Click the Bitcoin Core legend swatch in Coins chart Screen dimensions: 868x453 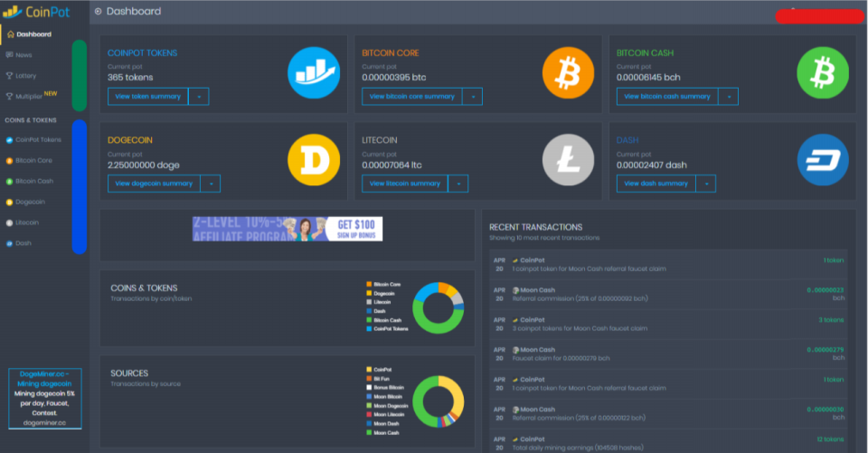[369, 284]
